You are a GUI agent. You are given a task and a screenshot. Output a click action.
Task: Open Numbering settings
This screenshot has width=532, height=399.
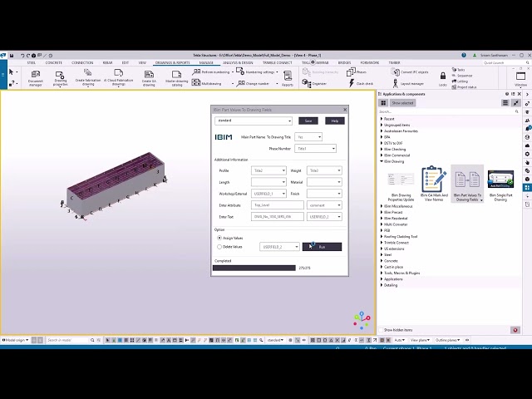255,72
